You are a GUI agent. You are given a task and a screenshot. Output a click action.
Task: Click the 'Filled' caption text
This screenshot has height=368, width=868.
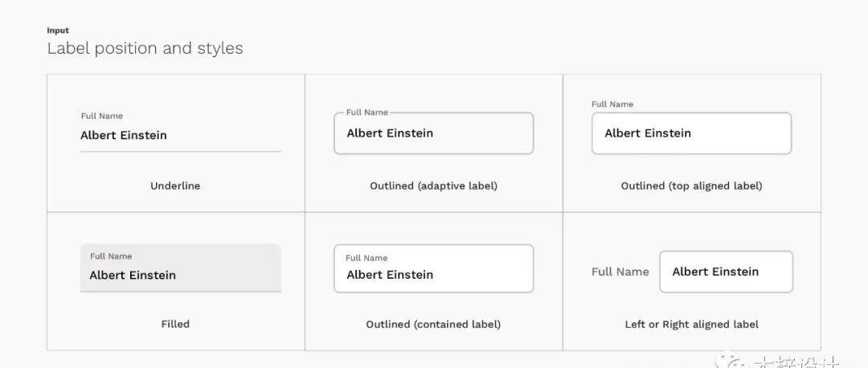175,324
